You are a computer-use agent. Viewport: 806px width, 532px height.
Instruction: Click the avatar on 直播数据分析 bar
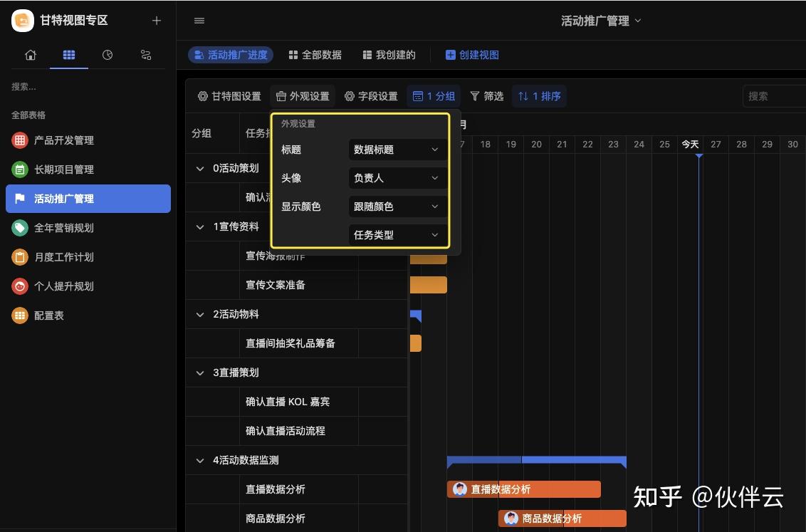click(x=459, y=489)
